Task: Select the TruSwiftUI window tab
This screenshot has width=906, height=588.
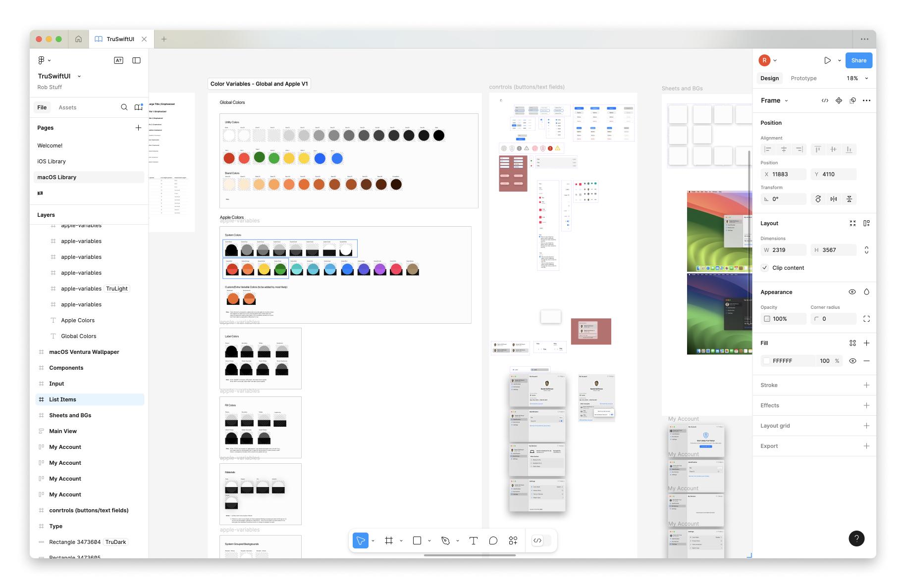Action: tap(120, 39)
